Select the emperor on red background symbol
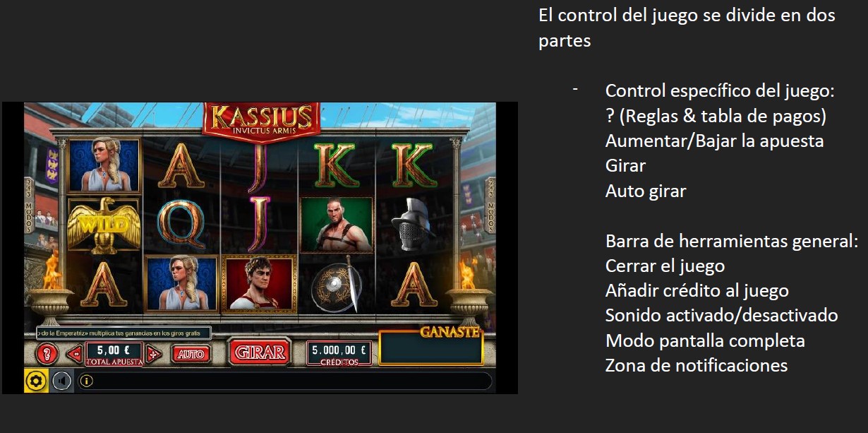 [x=258, y=283]
